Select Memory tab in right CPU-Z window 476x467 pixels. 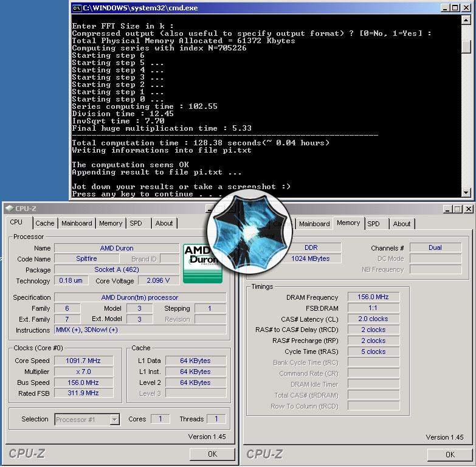click(x=348, y=223)
